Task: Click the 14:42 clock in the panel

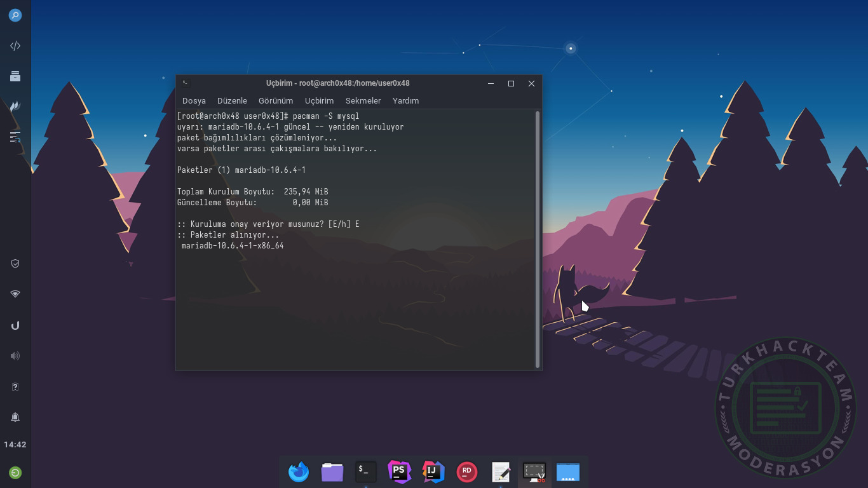Action: [x=15, y=445]
